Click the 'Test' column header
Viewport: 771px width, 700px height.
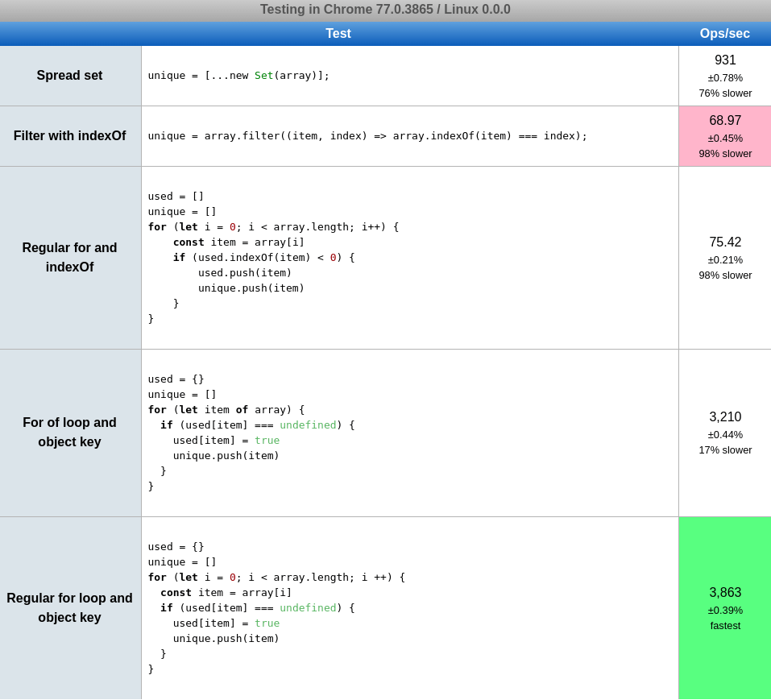click(x=338, y=33)
